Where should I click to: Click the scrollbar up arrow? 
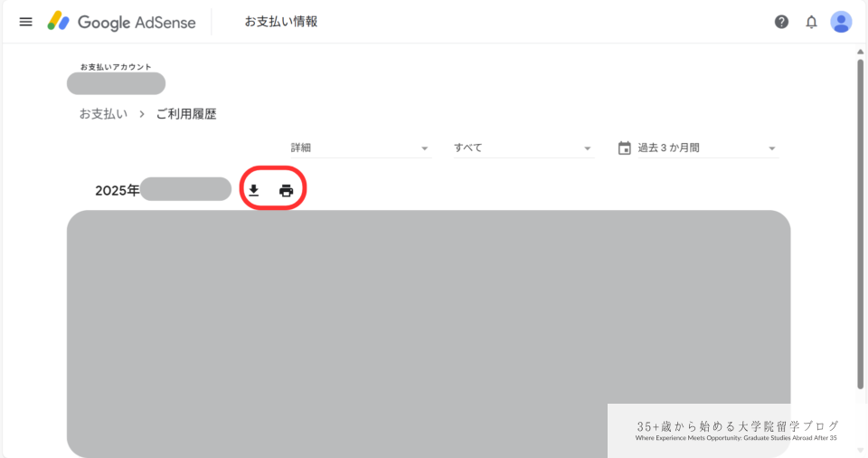click(x=860, y=52)
